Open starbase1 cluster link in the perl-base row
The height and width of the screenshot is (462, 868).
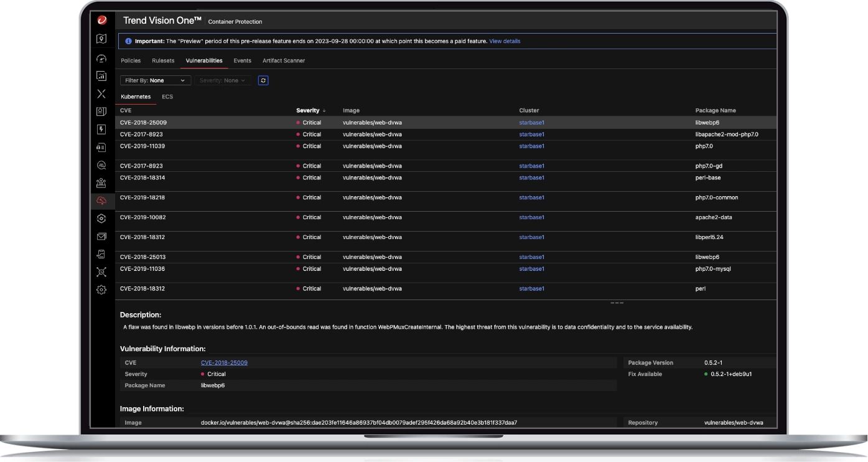(532, 177)
